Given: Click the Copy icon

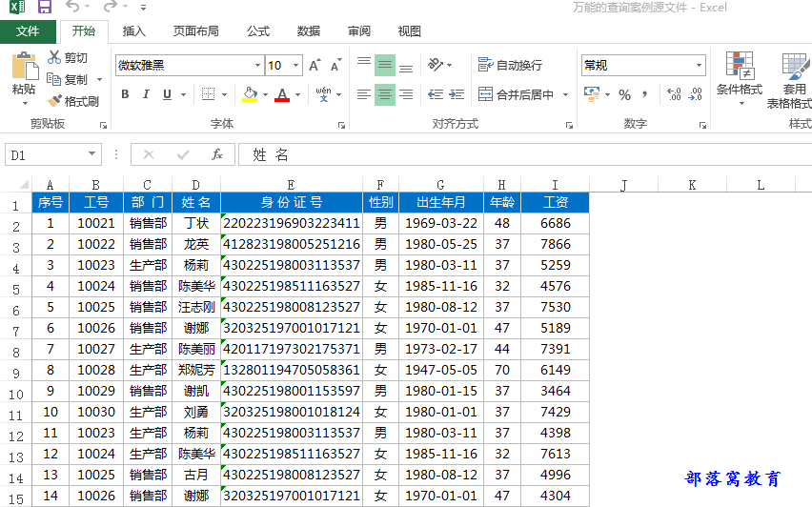Looking at the screenshot, I should [54, 79].
